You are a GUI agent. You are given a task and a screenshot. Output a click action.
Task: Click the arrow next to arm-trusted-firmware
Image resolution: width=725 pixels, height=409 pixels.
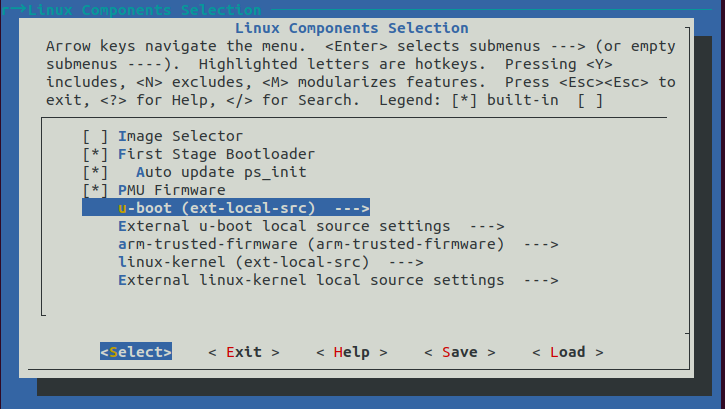[x=540, y=244]
